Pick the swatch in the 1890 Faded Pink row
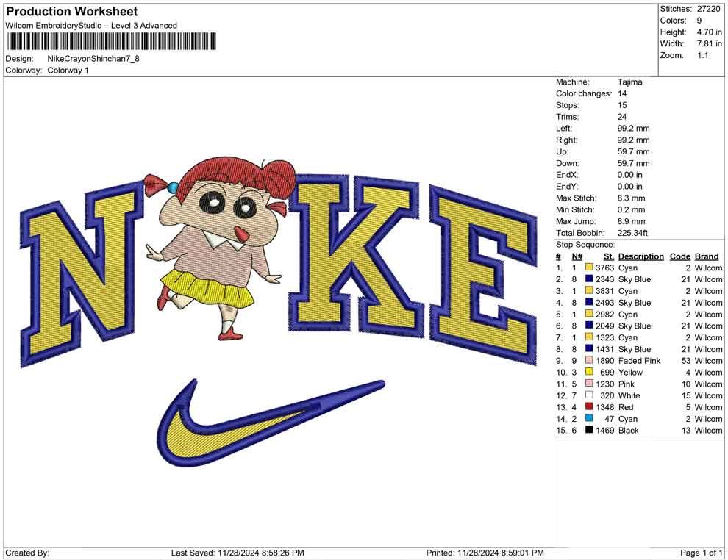Image resolution: width=728 pixels, height=560 pixels. pyautogui.click(x=589, y=360)
